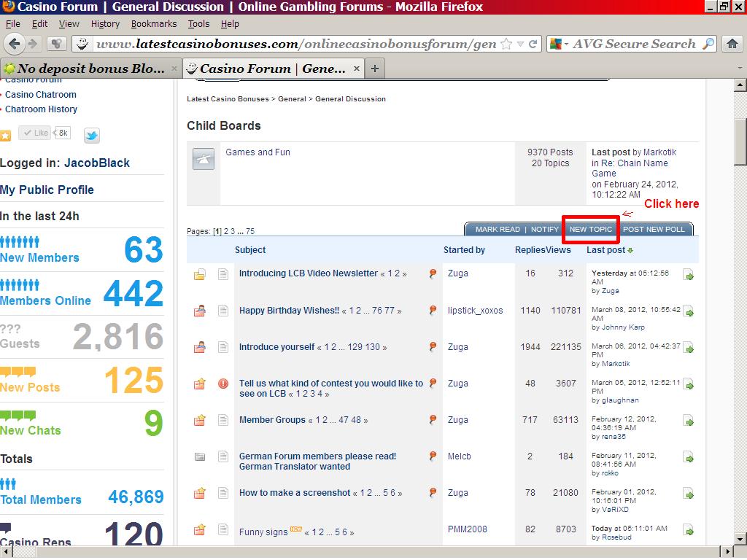Close the Casino Forum tab
Screen dimensions: 747x560
(356, 69)
